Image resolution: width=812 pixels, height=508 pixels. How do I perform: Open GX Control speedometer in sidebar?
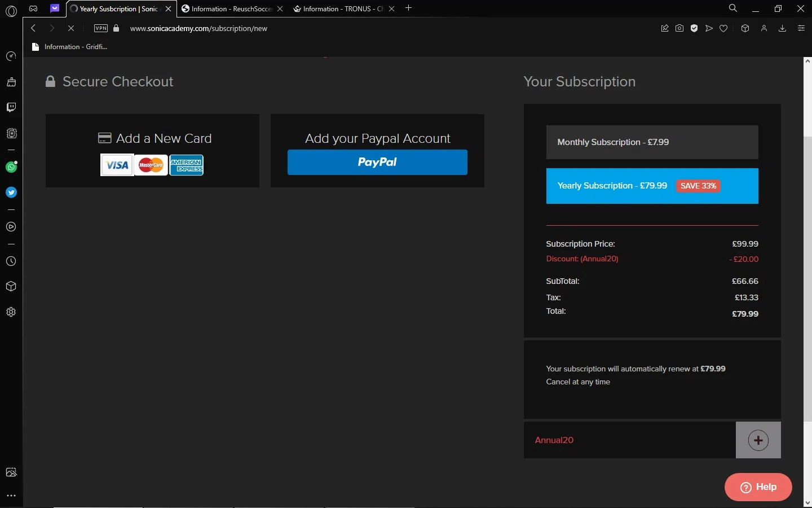pyautogui.click(x=11, y=56)
